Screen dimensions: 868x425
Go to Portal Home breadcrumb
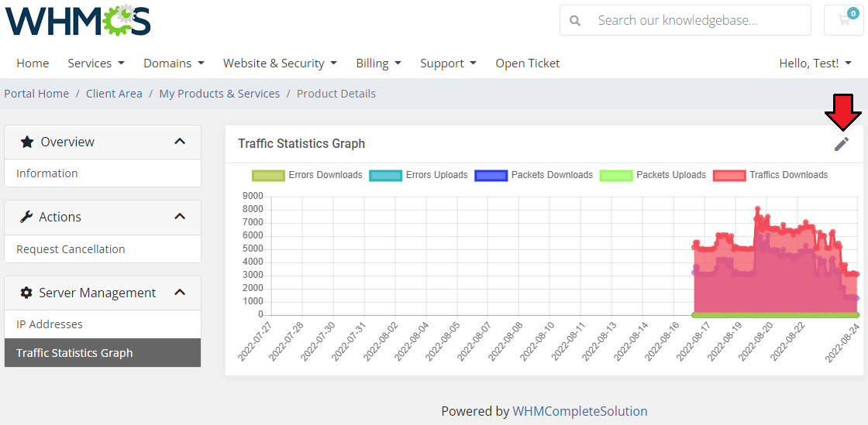pos(36,94)
